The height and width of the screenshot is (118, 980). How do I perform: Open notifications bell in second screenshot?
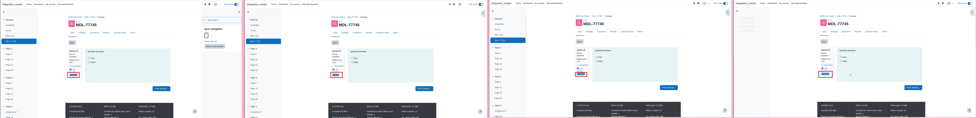click(x=450, y=4)
